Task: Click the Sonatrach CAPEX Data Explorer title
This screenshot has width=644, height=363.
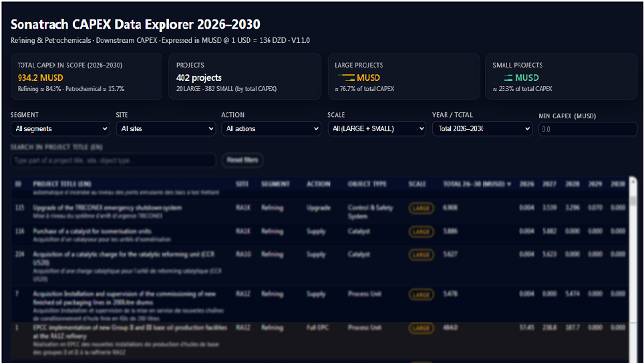Action: coord(136,24)
